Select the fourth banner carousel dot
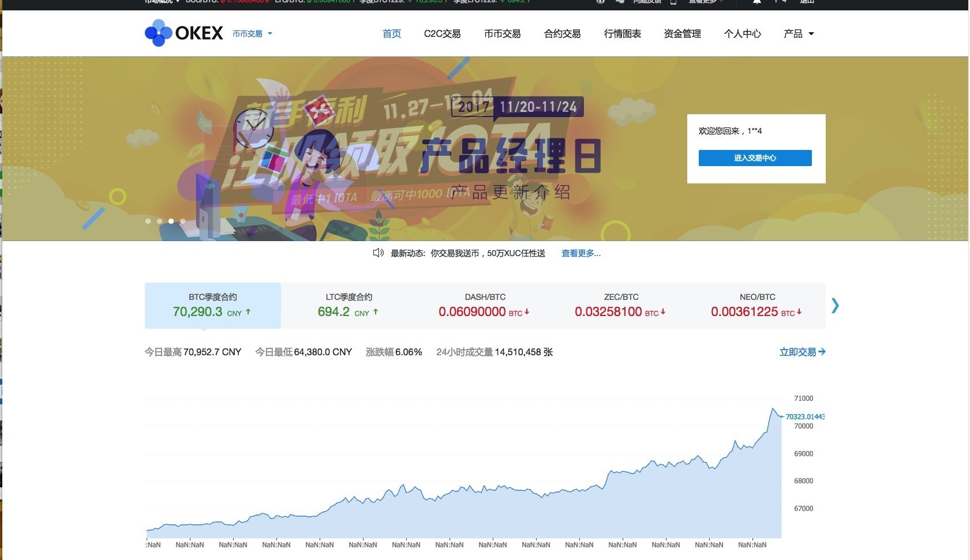 pos(183,221)
